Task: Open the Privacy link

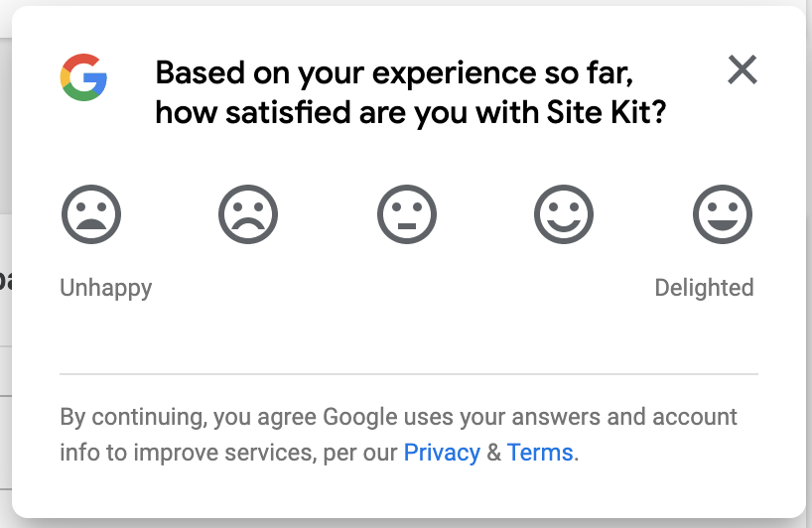Action: [442, 453]
